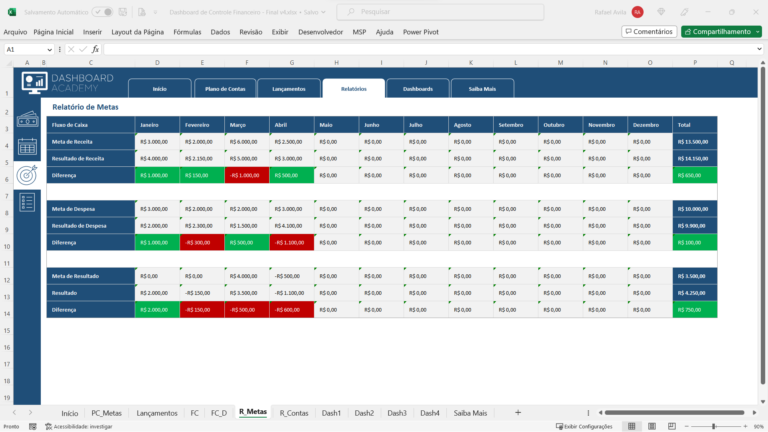
Task: Click the Dashboard Academy logo
Action: [x=68, y=83]
